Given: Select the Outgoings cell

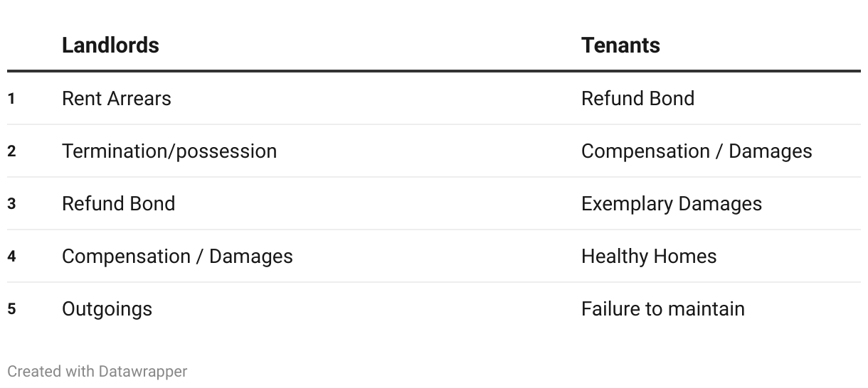Looking at the screenshot, I should pos(107,309).
